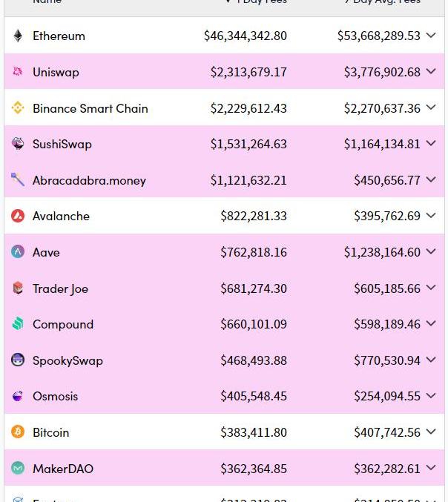Open the MakerDAO protocol name

[x=63, y=469]
